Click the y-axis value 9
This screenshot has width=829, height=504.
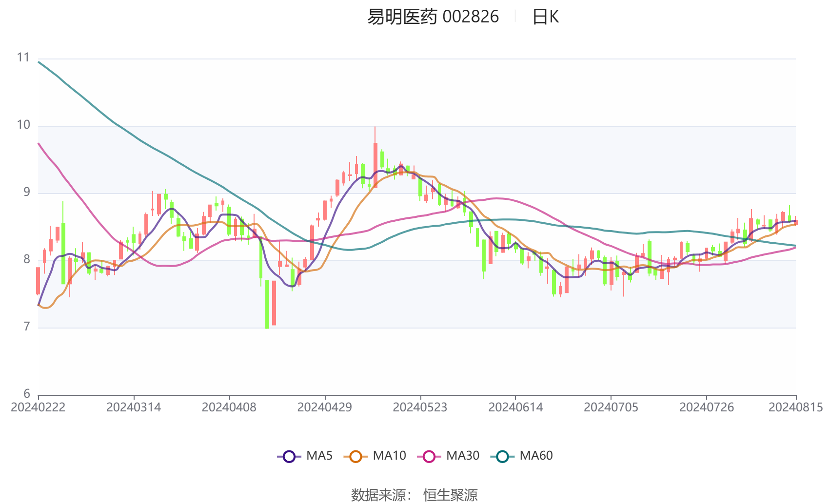click(27, 192)
